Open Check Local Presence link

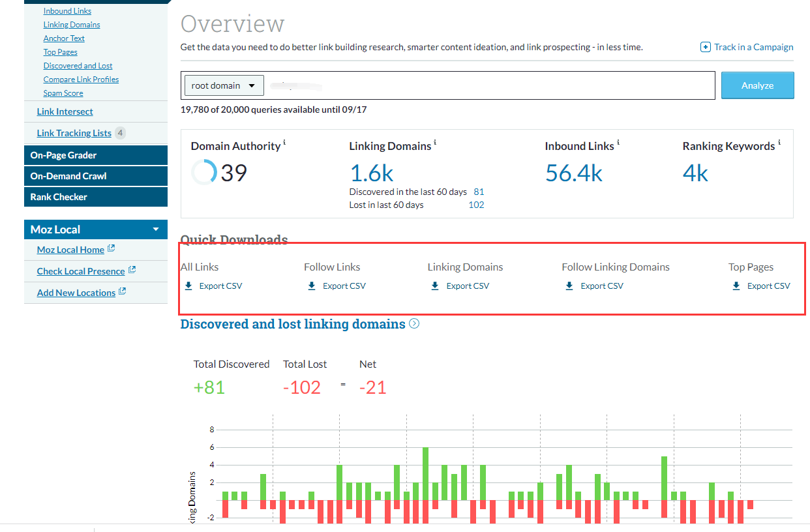pyautogui.click(x=81, y=271)
